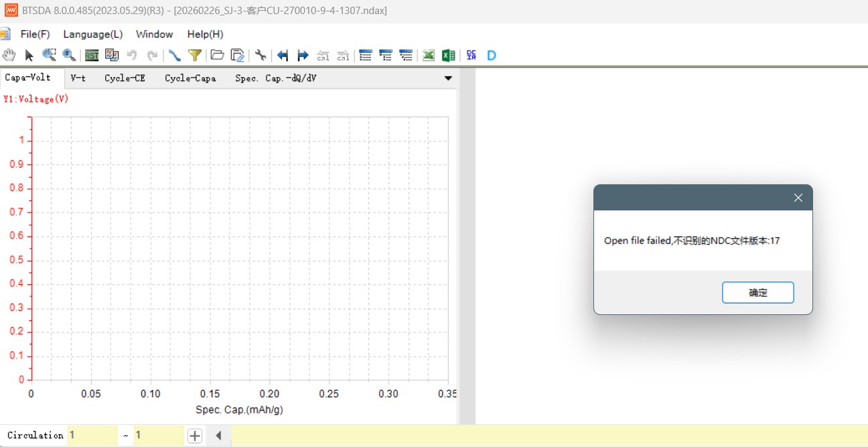Select the arrow pointer tool
868x447 pixels.
point(29,55)
